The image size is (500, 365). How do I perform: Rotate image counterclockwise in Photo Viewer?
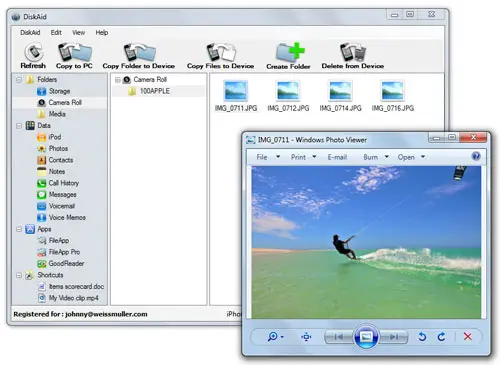pos(422,337)
